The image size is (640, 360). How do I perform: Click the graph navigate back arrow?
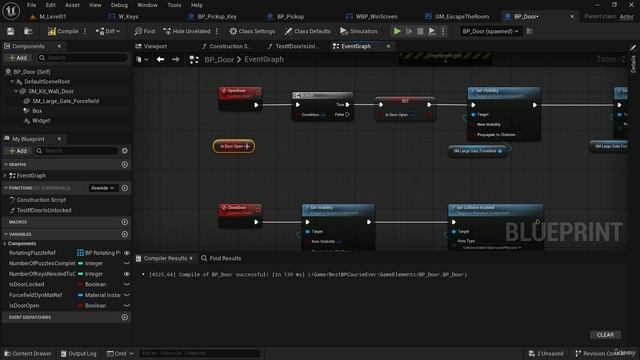160,60
